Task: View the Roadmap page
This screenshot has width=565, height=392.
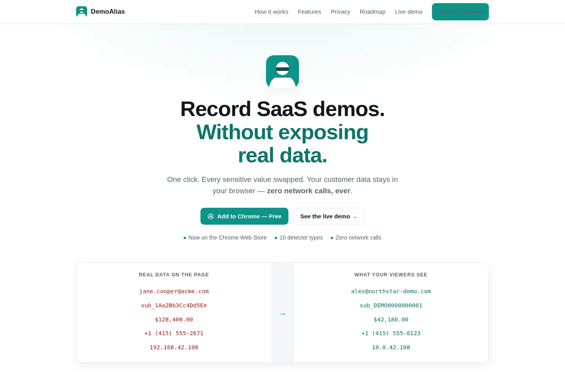Action: pyautogui.click(x=373, y=12)
